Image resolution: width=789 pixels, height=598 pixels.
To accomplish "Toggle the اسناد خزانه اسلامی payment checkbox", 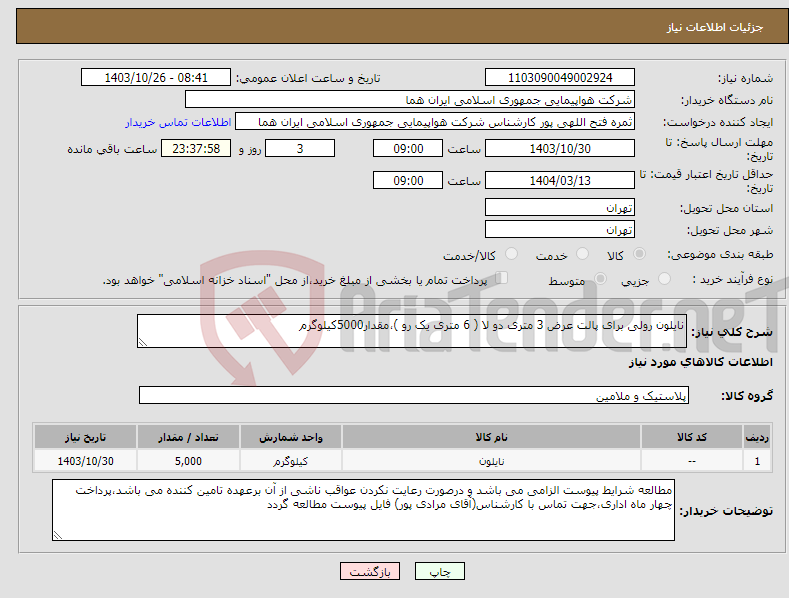I will click(501, 277).
